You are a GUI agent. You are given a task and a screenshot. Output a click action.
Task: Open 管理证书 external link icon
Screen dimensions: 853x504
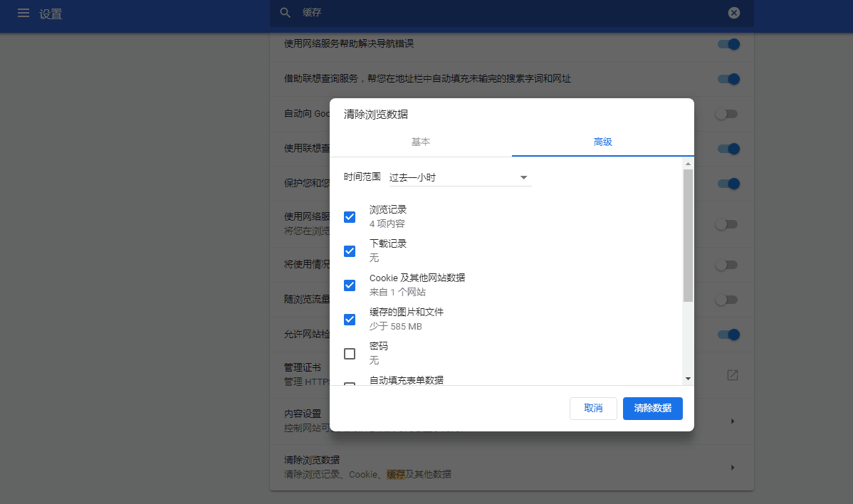pyautogui.click(x=732, y=375)
